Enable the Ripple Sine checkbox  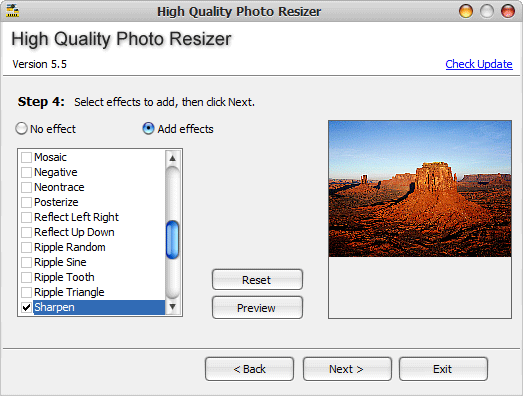click(26, 262)
